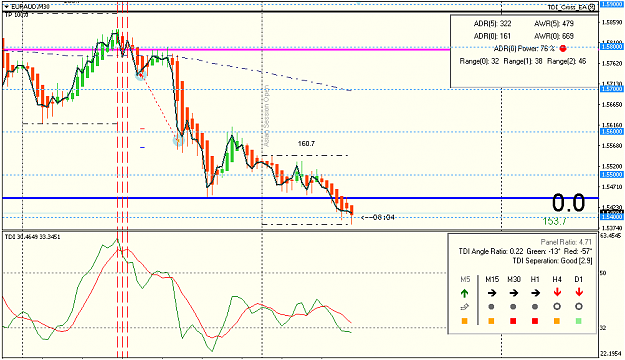Click the Asian Session Open vertical label
625x360 pixels.
tap(267, 116)
